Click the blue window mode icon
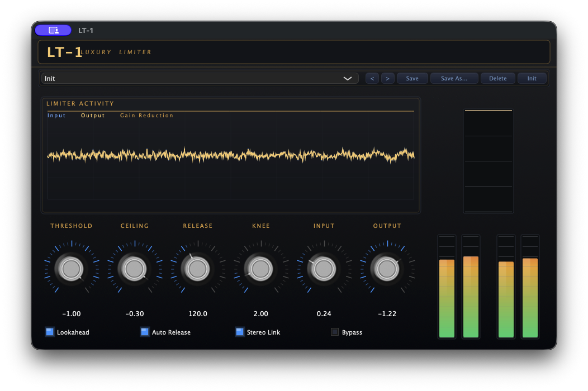 (x=53, y=30)
